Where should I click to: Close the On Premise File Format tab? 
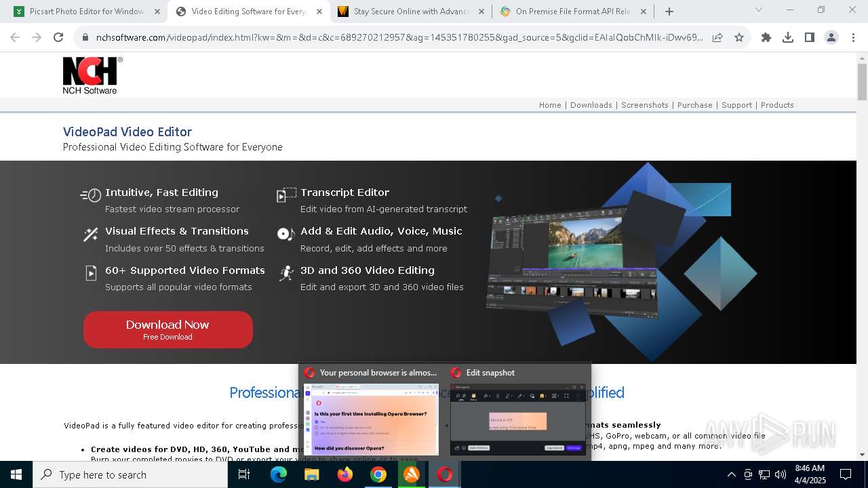[644, 12]
